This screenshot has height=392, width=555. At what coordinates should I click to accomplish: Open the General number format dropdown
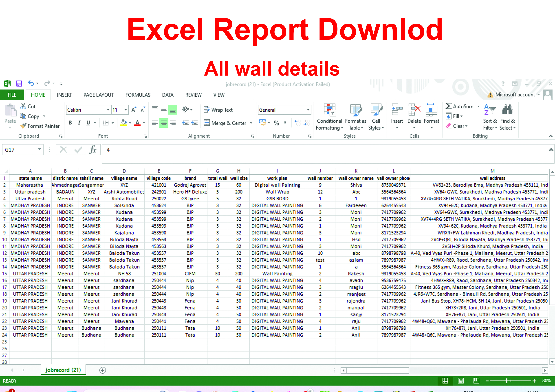(308, 110)
